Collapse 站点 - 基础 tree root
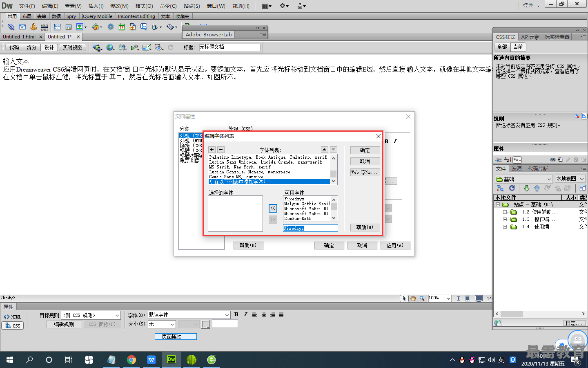This screenshot has width=588, height=368. point(498,204)
